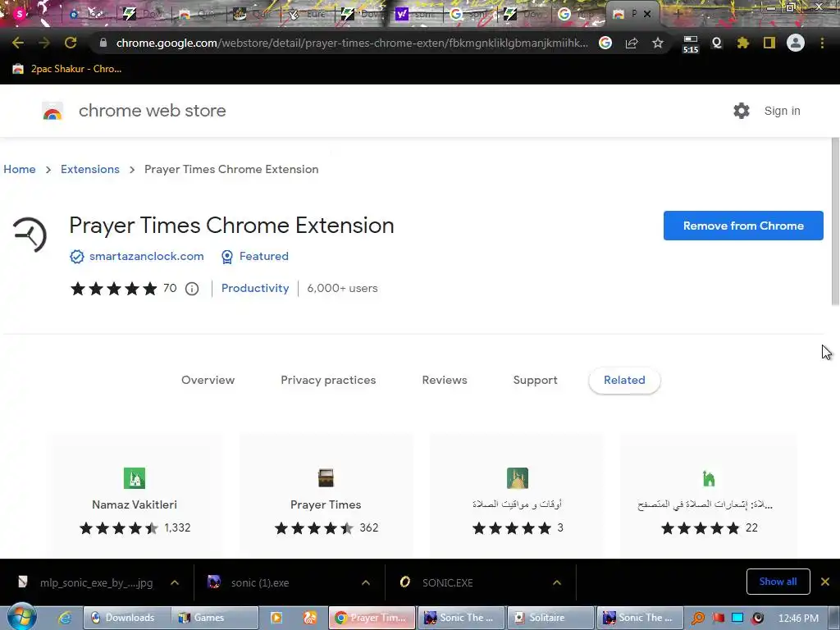Switch to the Yahoo browser tab

coord(416,15)
